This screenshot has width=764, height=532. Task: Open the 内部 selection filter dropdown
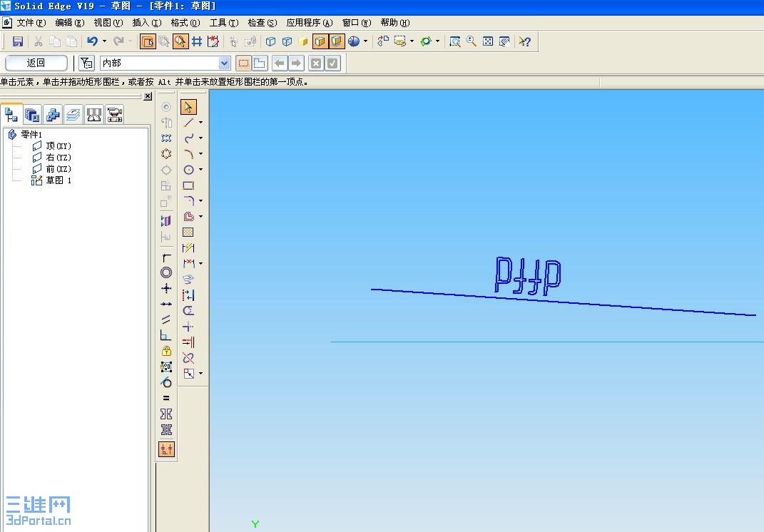(x=224, y=63)
